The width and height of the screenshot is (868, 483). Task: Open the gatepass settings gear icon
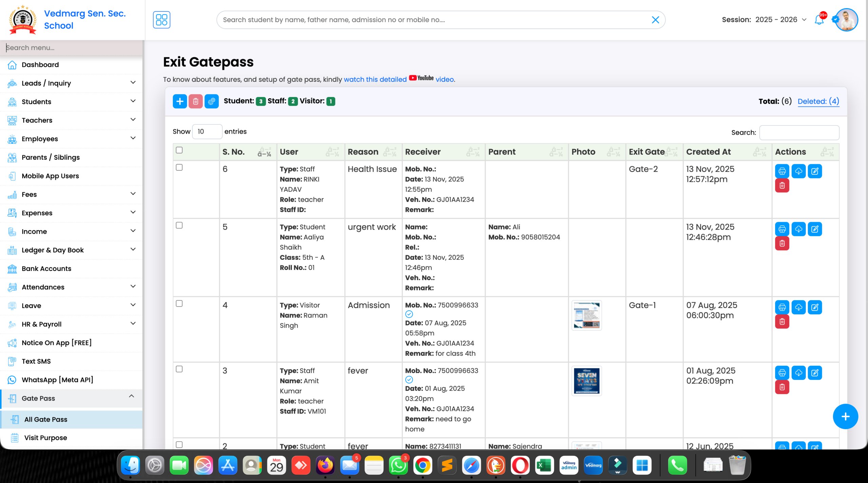(212, 101)
